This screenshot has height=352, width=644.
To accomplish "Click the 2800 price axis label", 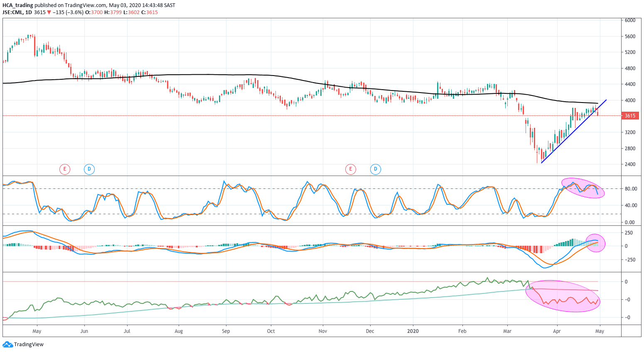I will (x=630, y=149).
